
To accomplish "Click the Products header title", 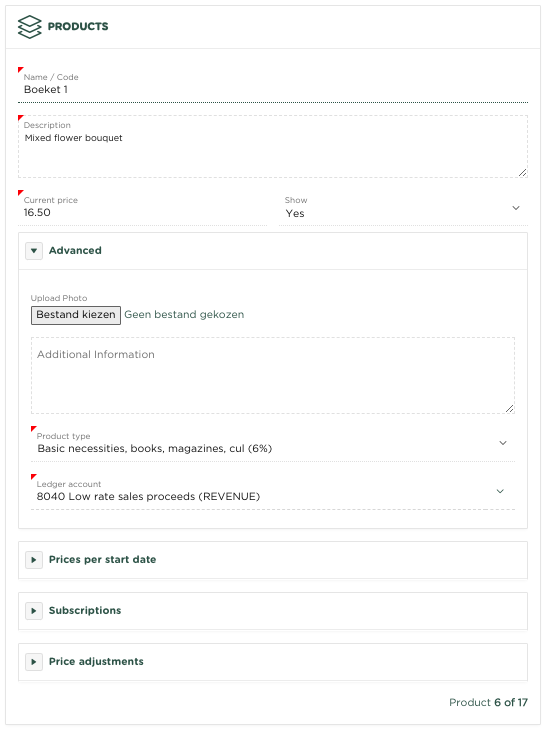I will point(78,27).
